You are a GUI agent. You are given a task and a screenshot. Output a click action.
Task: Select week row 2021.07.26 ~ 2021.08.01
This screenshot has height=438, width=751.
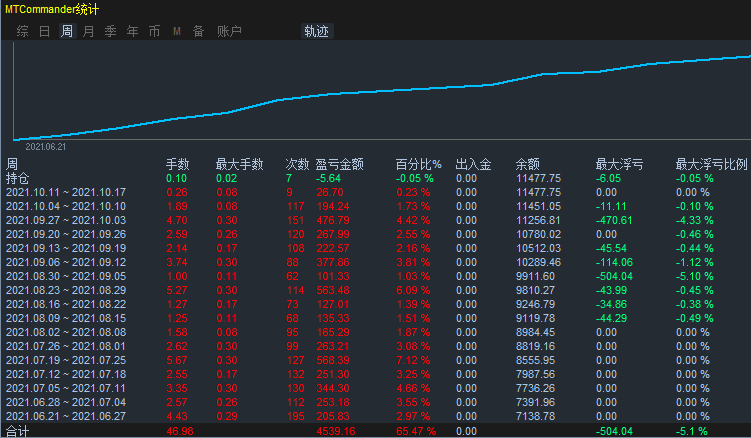[x=376, y=346]
